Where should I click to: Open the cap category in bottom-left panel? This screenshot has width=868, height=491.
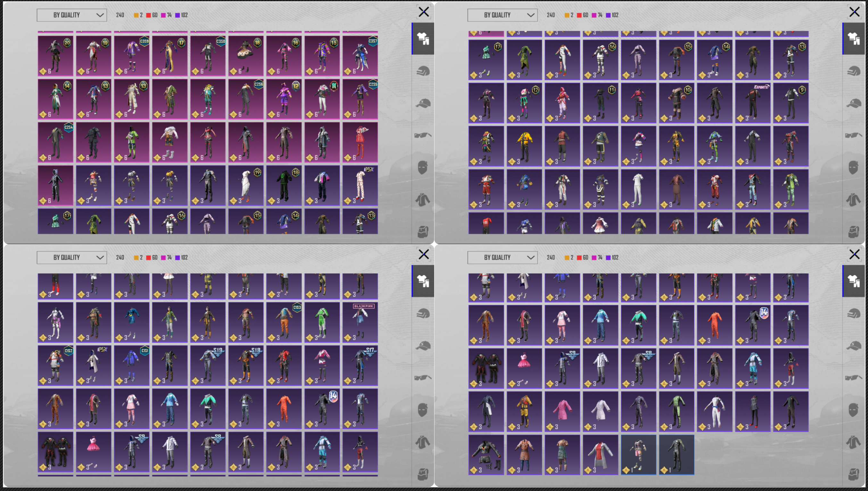(x=423, y=346)
